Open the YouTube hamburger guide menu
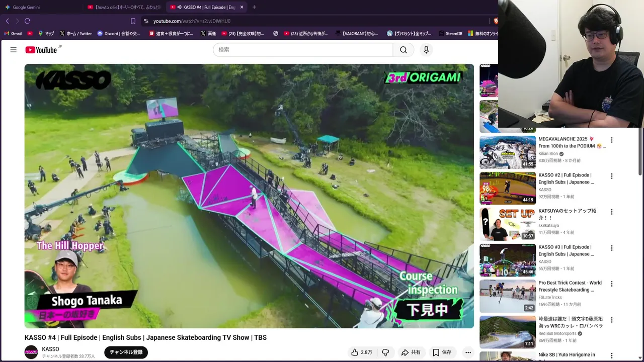The image size is (644, 362). tap(14, 50)
